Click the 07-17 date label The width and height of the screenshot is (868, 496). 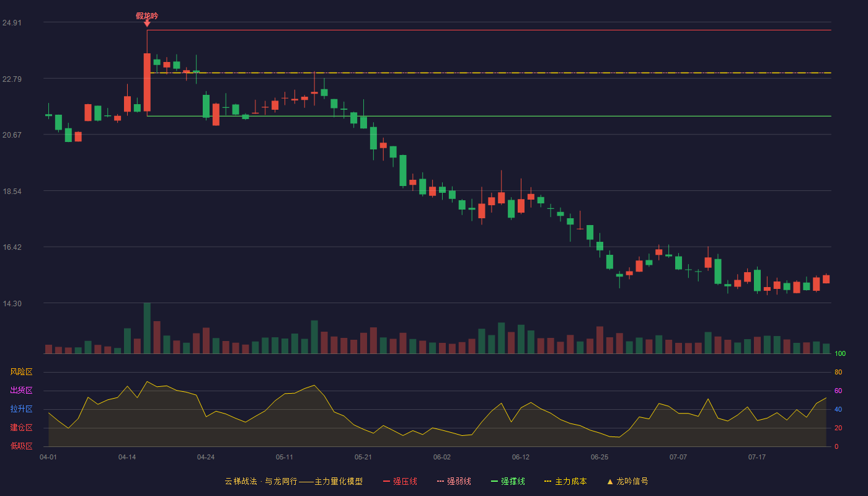click(x=757, y=457)
